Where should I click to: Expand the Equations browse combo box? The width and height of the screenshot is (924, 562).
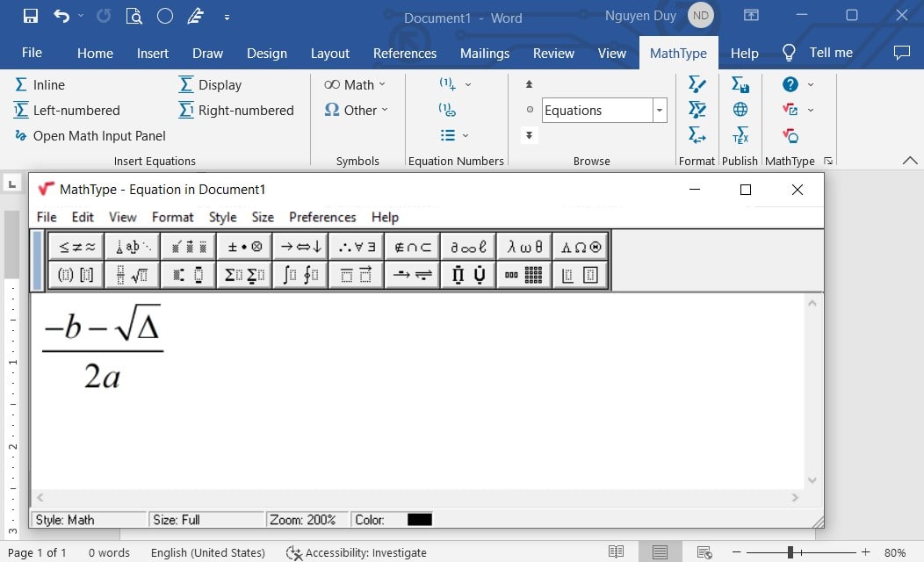coord(659,110)
